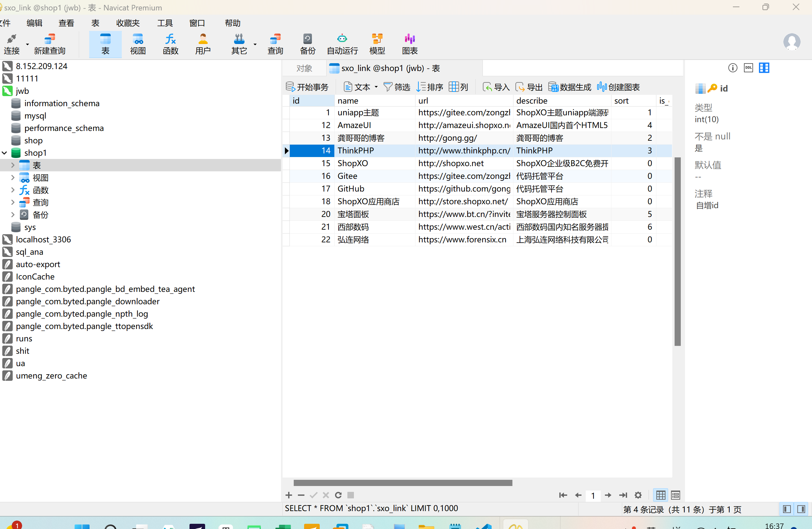Click the vertical scrollbar beside the grid
This screenshot has height=529, width=812.
point(677,251)
